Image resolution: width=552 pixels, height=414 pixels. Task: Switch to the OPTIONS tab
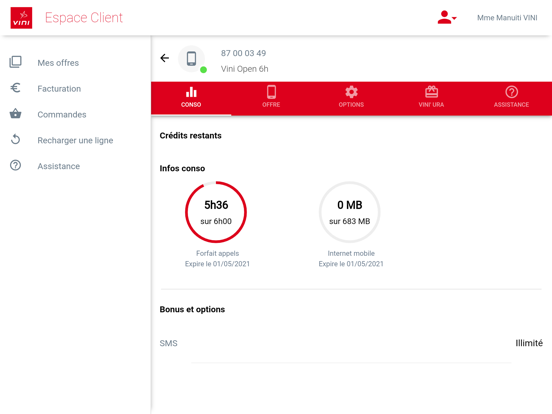(x=351, y=98)
